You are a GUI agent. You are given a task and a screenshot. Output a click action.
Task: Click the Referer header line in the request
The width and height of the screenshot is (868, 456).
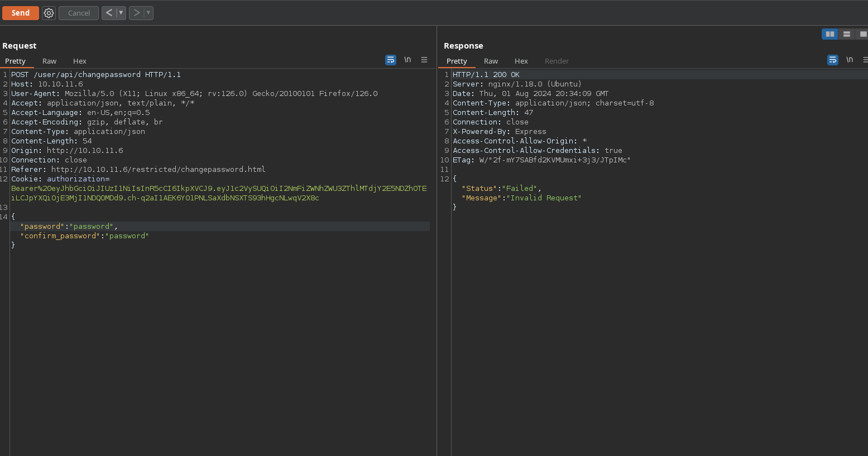(138, 170)
